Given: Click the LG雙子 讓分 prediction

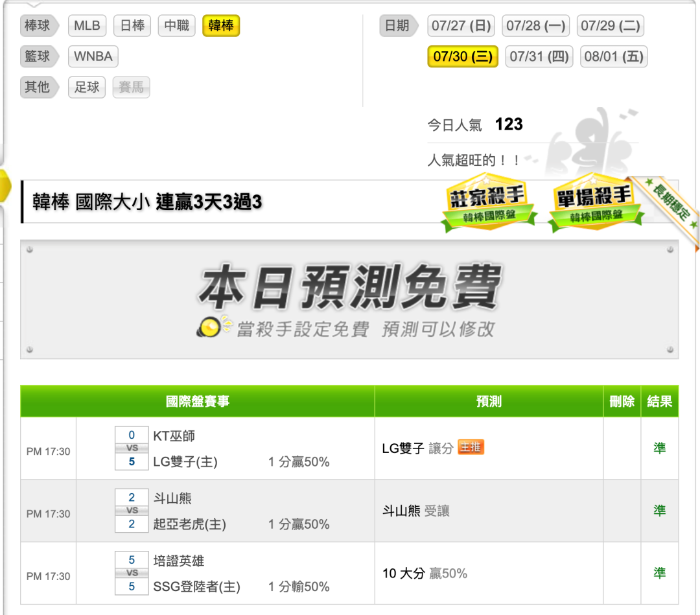Looking at the screenshot, I should coord(418,448).
